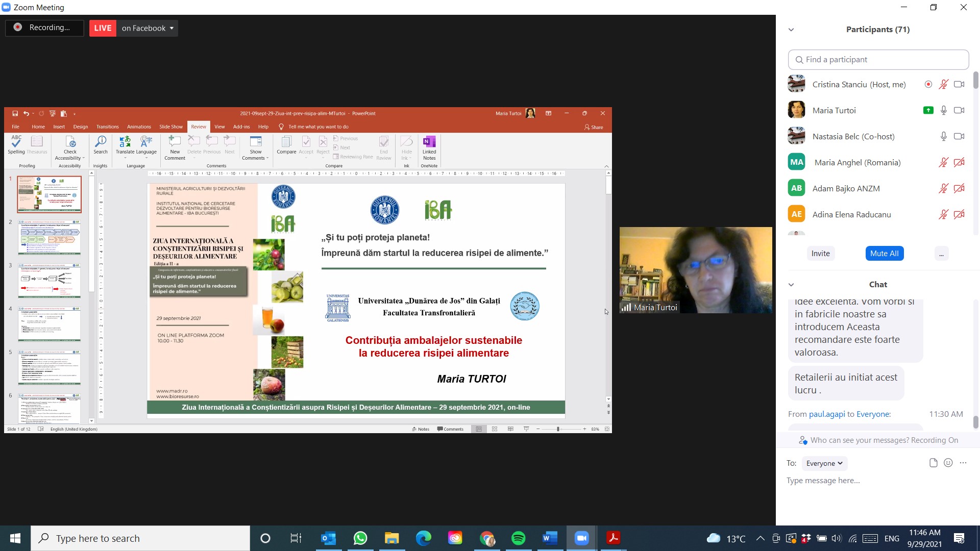
Task: Open chat more options ellipsis
Action: pos(963,463)
